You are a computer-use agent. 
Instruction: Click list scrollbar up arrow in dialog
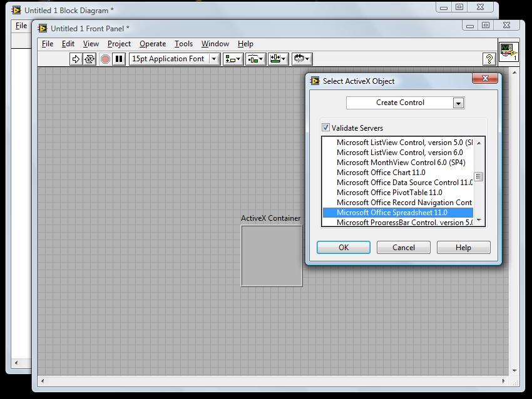[x=479, y=143]
